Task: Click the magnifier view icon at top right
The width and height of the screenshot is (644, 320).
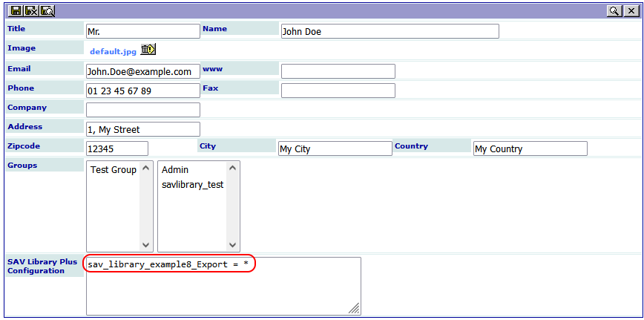Action: click(614, 11)
